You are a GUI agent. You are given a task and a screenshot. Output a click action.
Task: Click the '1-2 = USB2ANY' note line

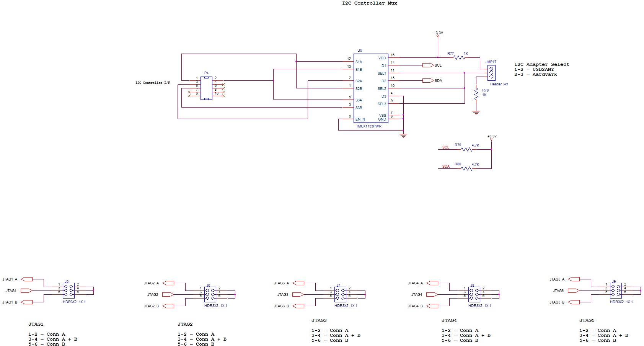coord(534,69)
